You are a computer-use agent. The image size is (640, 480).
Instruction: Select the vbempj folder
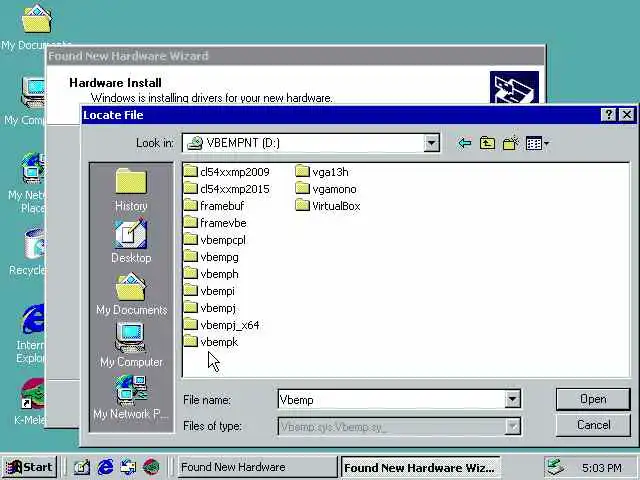coord(210,308)
